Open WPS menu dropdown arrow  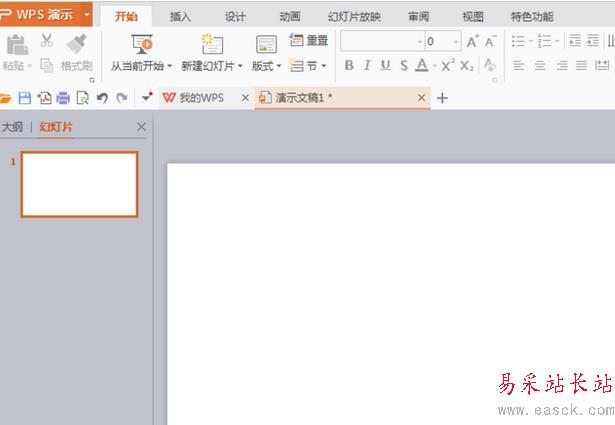point(87,15)
